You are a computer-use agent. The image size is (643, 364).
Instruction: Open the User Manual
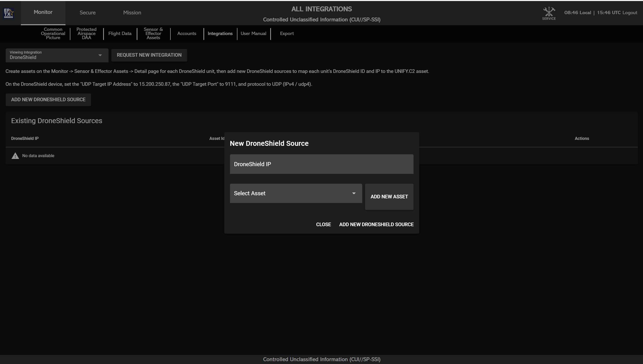[253, 33]
